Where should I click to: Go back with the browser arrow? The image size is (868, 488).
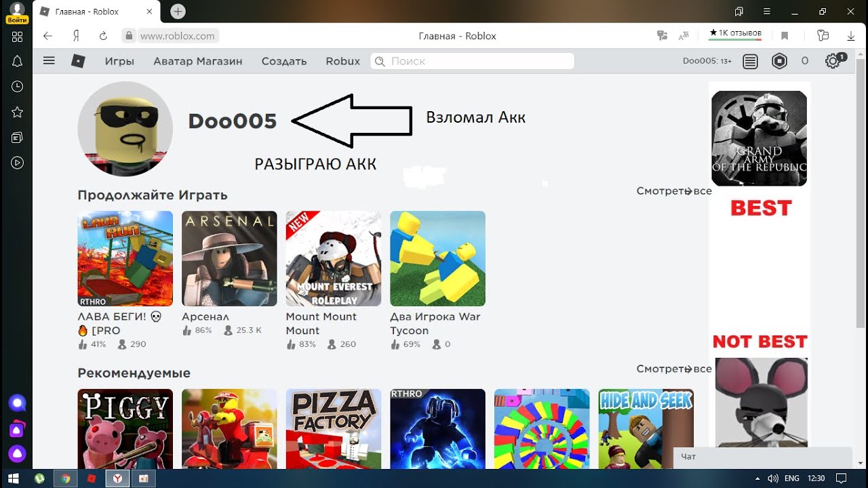click(x=47, y=36)
